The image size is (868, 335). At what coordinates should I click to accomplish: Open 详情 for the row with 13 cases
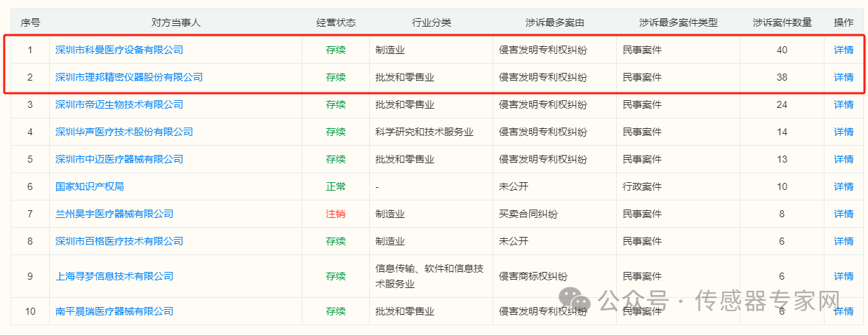click(843, 159)
